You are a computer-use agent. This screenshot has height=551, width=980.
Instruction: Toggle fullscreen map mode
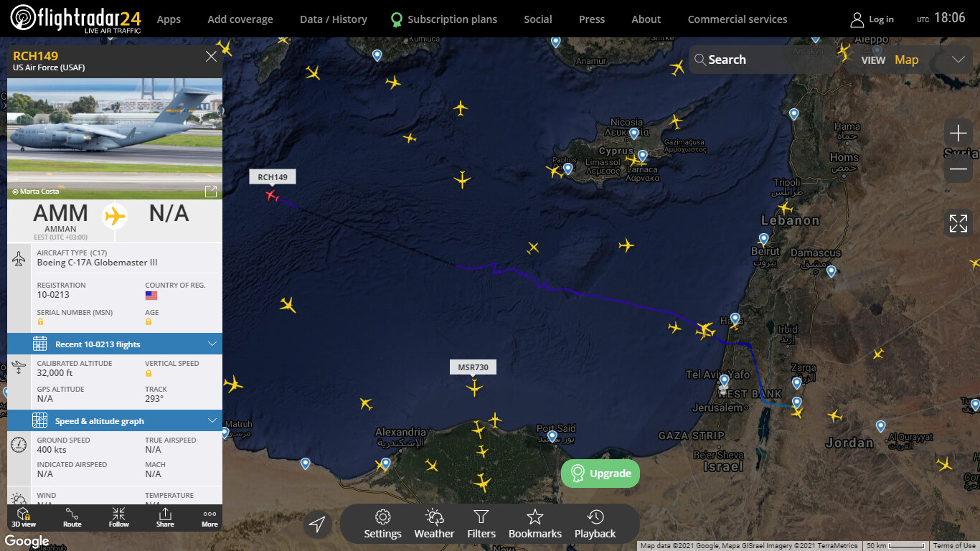pyautogui.click(x=958, y=223)
